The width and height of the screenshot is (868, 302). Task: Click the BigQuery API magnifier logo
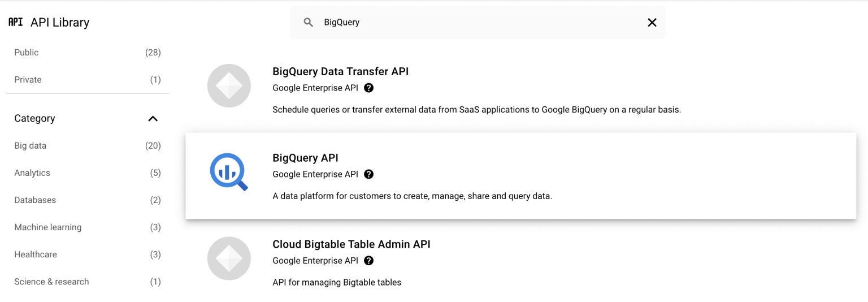coord(229,172)
